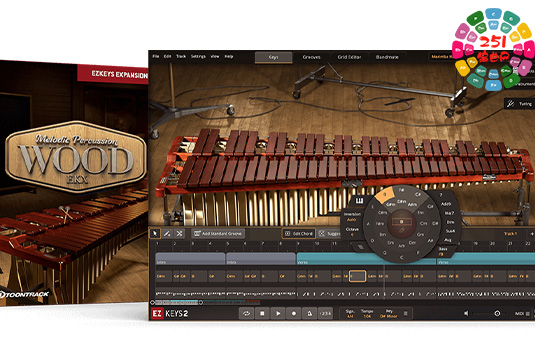
Task: Open the Settings menu
Action: point(198,56)
